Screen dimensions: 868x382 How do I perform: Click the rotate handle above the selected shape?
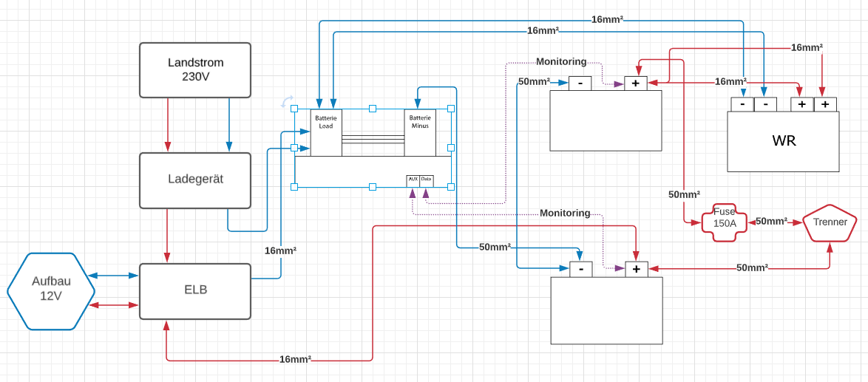[287, 100]
